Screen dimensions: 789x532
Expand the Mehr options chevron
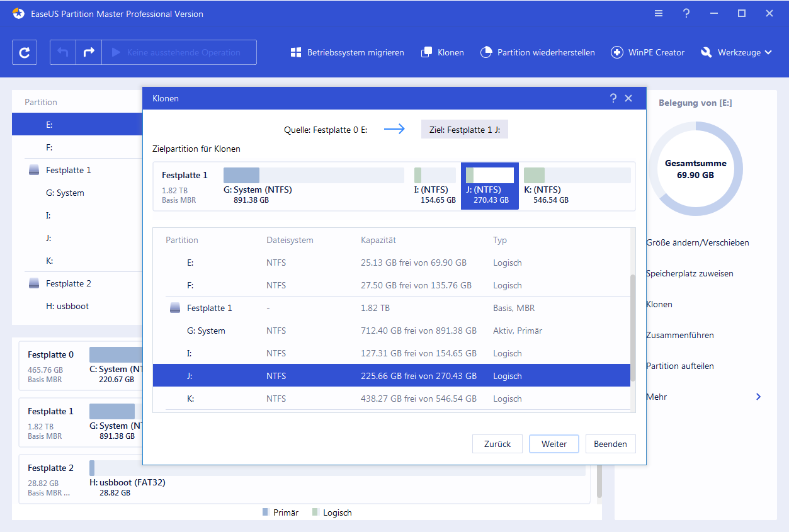[758, 397]
